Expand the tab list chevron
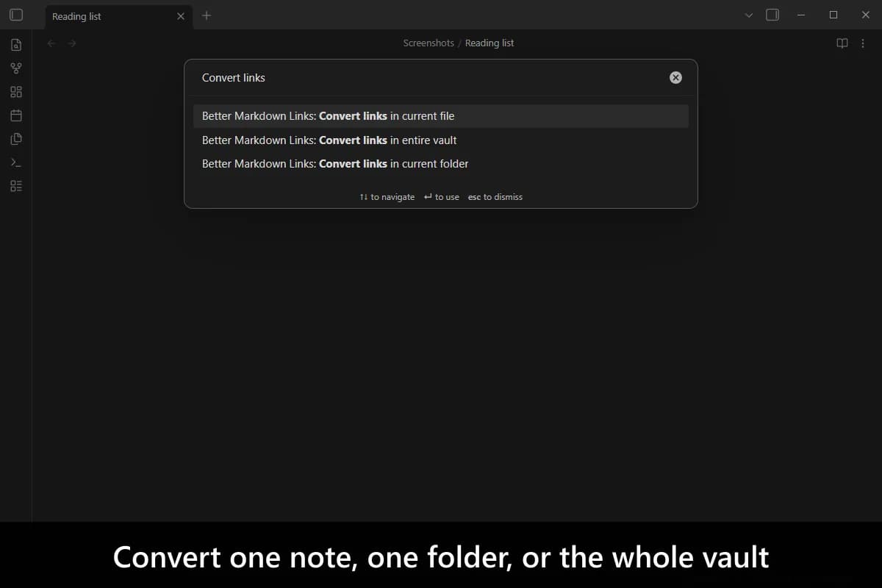This screenshot has width=882, height=588. (x=749, y=15)
